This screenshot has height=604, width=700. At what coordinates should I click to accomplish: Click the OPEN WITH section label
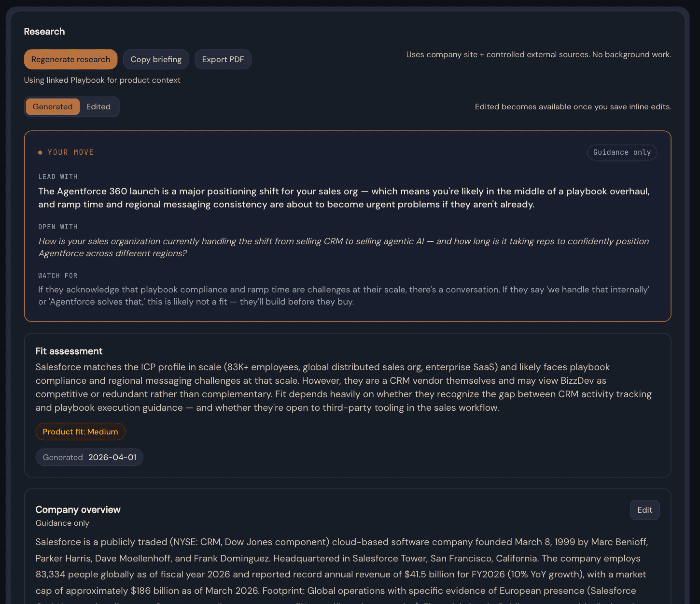(x=57, y=227)
